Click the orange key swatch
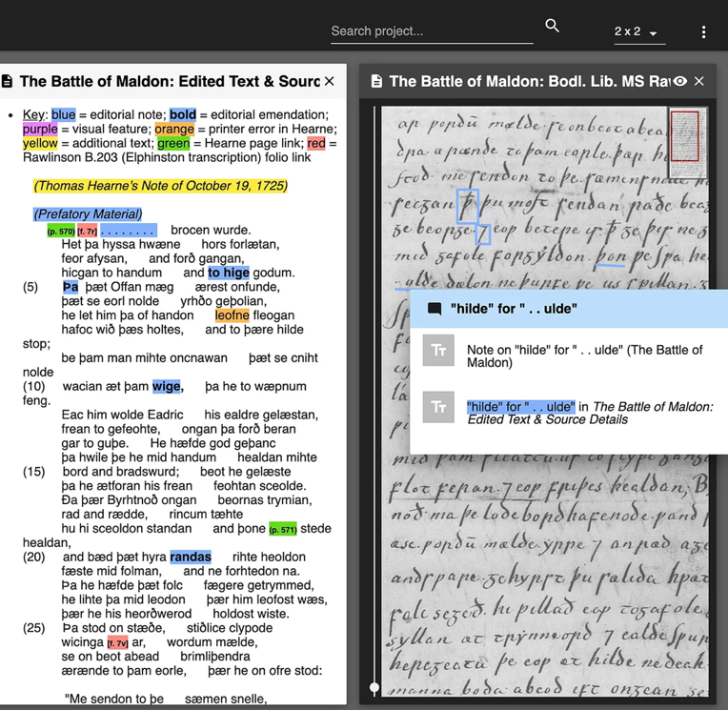 click(x=174, y=129)
